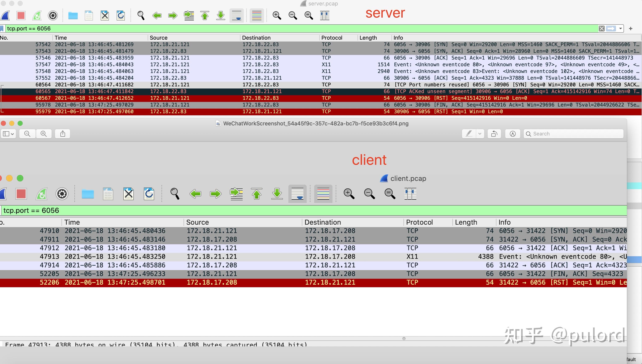This screenshot has height=364, width=642.
Task: Expand the Preview highlight options chevron
Action: (480, 134)
